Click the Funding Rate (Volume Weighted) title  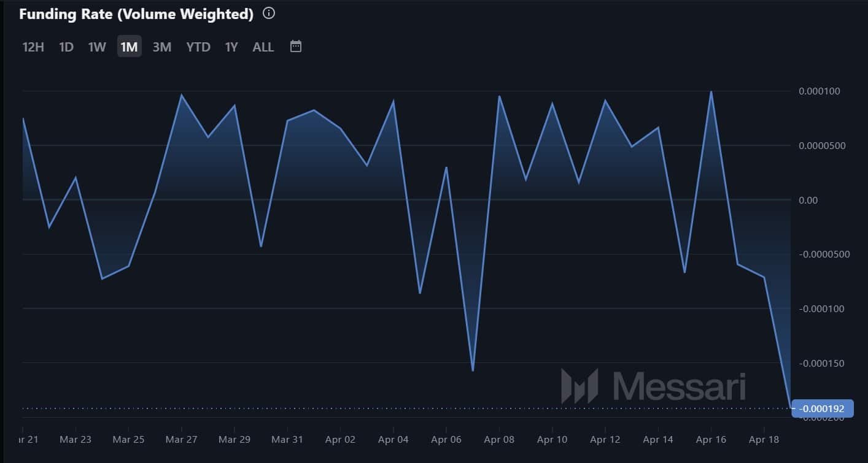(136, 13)
